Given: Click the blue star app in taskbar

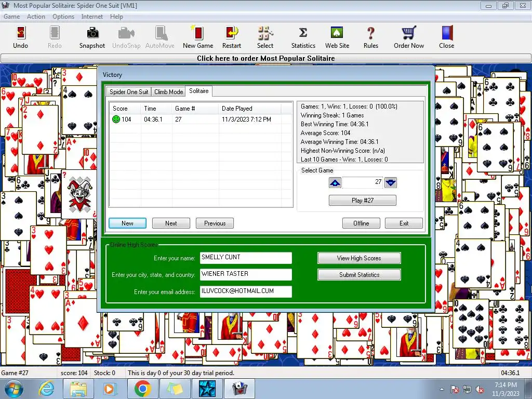Looking at the screenshot, I should pos(207,389).
